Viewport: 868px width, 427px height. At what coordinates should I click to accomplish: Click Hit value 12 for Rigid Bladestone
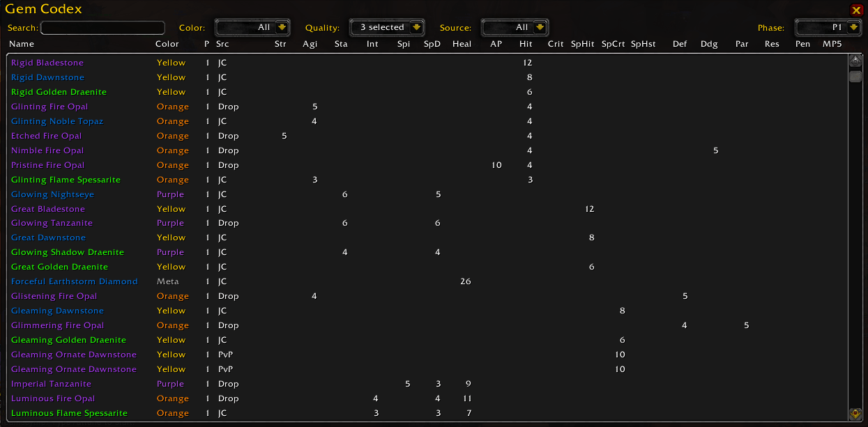tap(528, 63)
